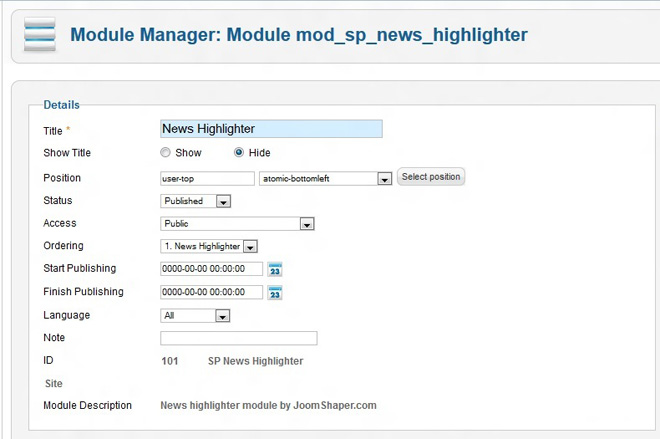Open the Access dropdown showing Public
This screenshot has width=660, height=439.
tap(307, 224)
